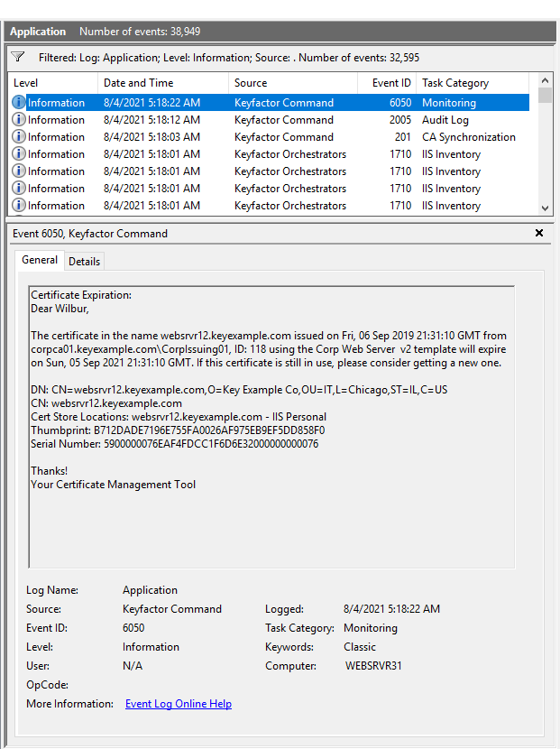
Task: Close the Event 6050 details pane
Action: click(539, 233)
